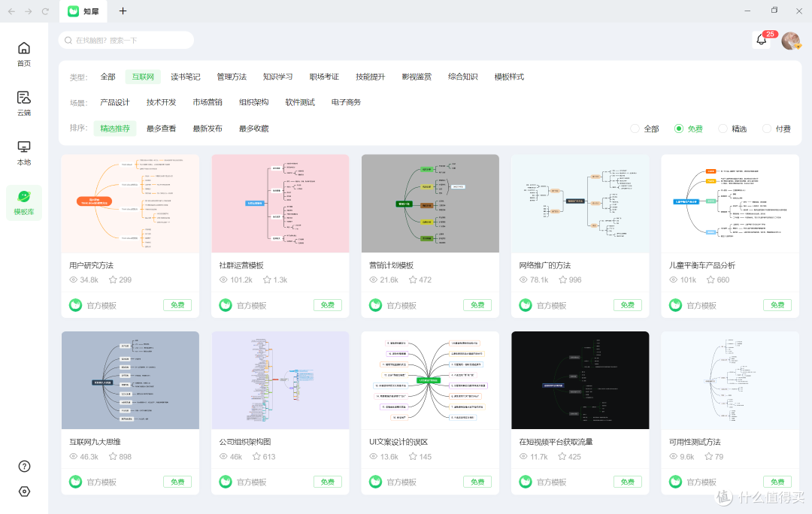Open the 网络推广的方法 template thumbnail

pos(580,204)
